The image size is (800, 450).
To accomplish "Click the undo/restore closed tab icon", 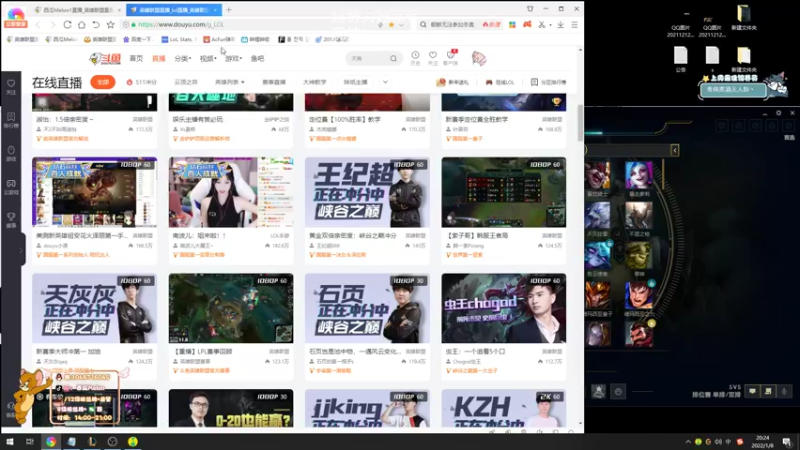I will (96, 24).
